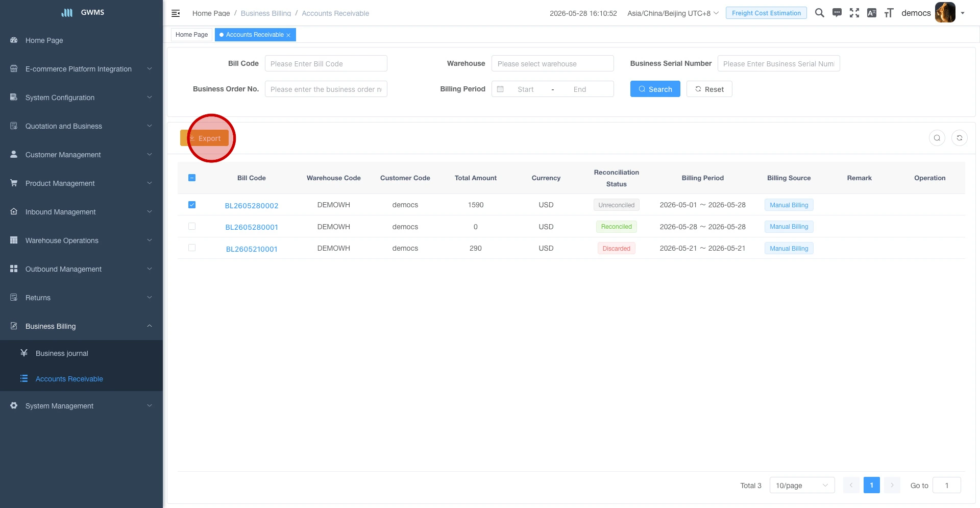Toggle fullscreen mode icon

click(854, 13)
